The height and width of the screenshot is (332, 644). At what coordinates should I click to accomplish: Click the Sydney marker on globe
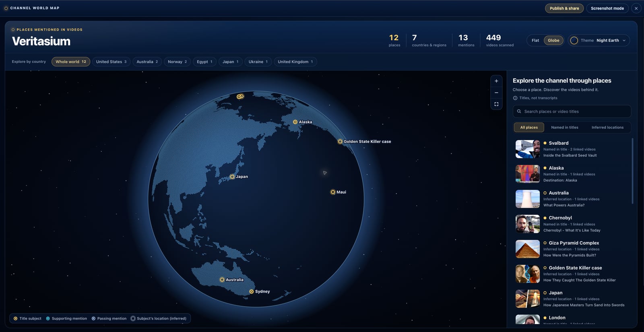(x=252, y=291)
